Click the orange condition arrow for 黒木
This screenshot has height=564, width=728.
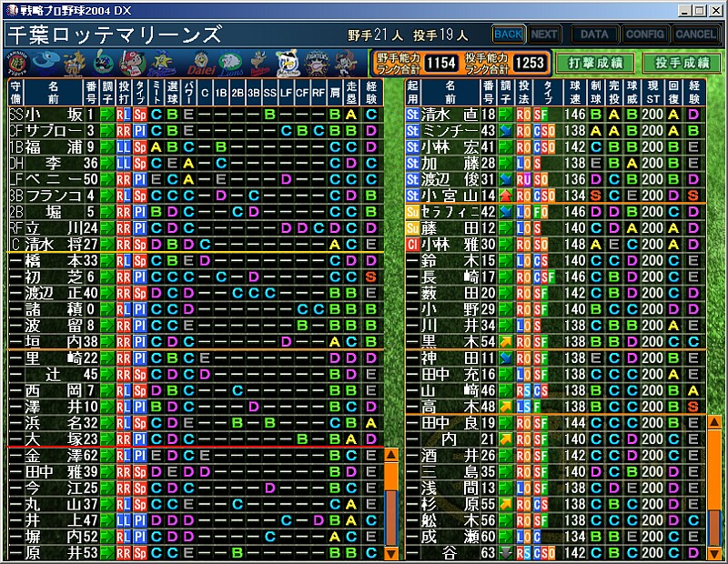point(505,342)
